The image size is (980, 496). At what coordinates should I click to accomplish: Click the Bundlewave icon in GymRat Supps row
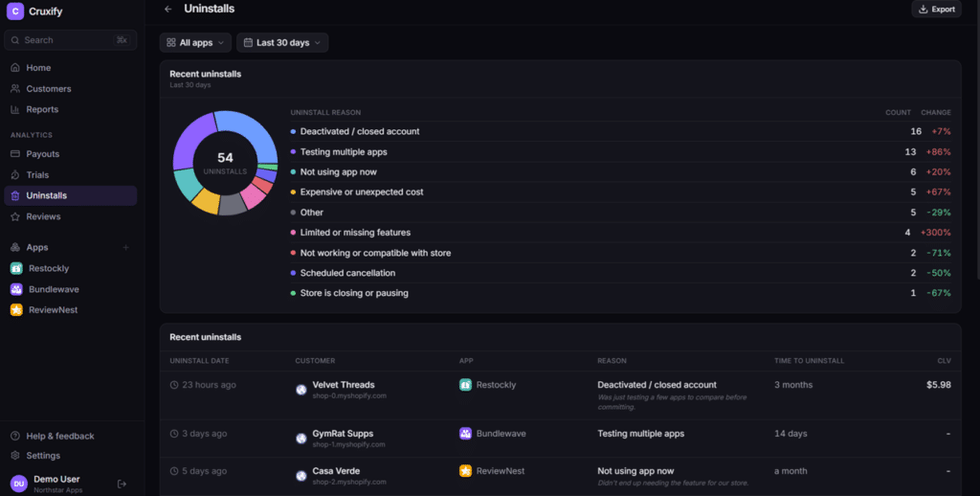[x=465, y=434]
